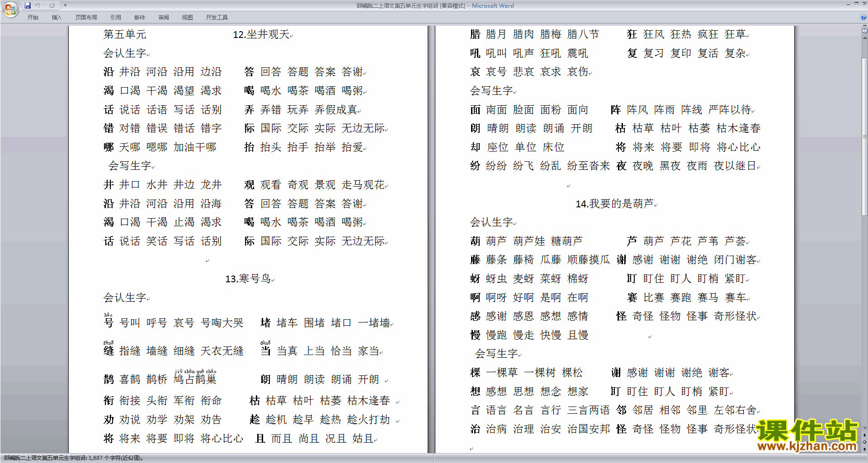The image size is (868, 463).
Task: Open the 邮件 ribbon tab
Action: 140,17
